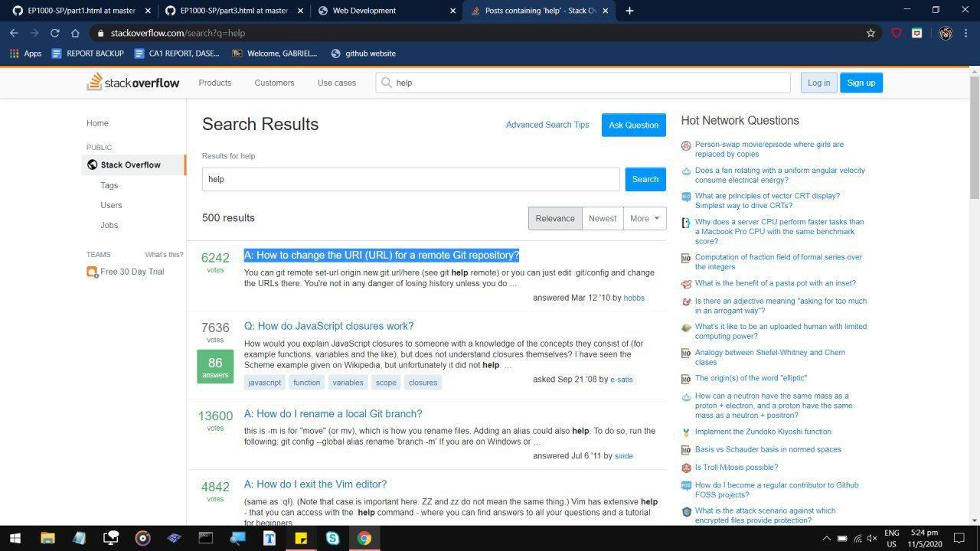Click the results search field containing help
Image resolution: width=980 pixels, height=551 pixels.
[410, 179]
